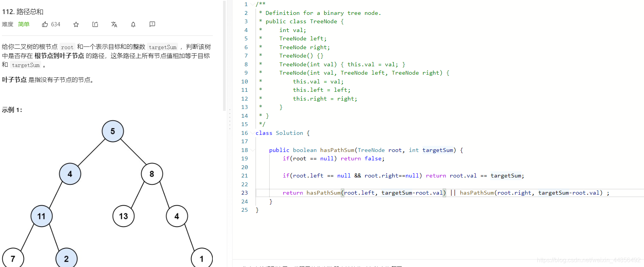Click 'int val;' on line 4
This screenshot has width=644, height=267.
(292, 30)
